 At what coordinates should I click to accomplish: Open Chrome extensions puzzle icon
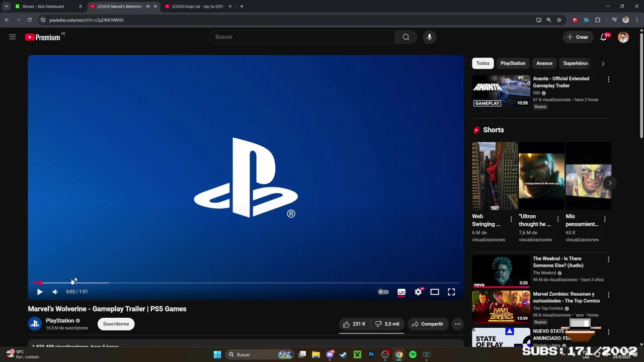point(598,20)
